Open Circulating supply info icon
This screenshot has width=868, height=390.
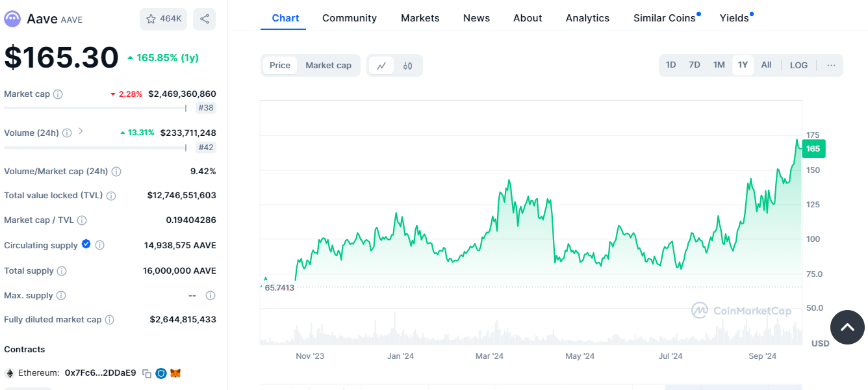[100, 245]
